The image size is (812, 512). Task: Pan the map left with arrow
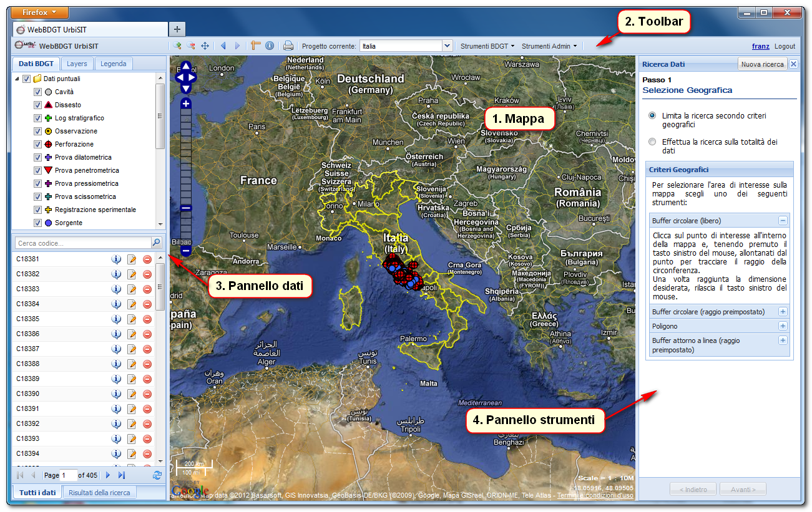[x=180, y=77]
